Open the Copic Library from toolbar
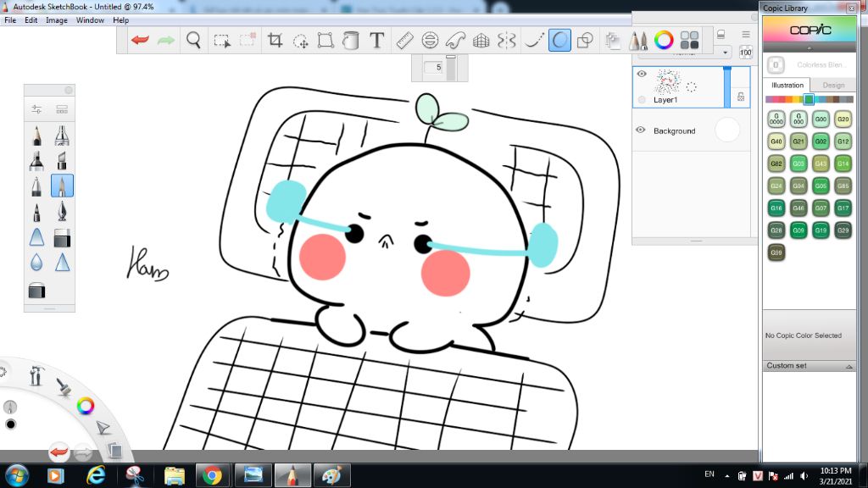Image resolution: width=868 pixels, height=488 pixels. 689,40
